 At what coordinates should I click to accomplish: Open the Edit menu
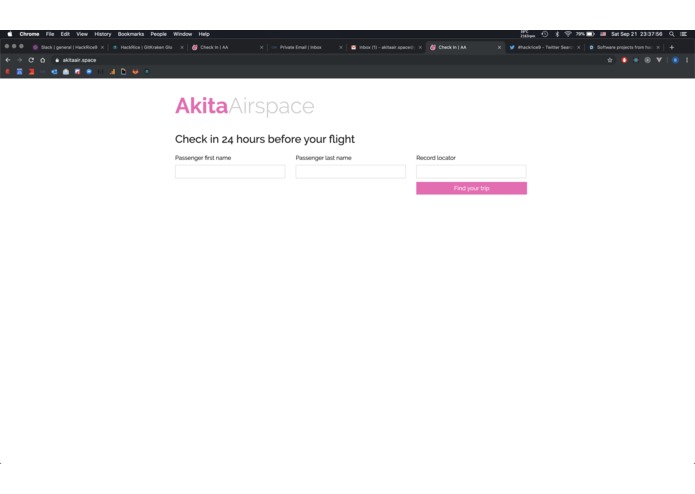pos(65,34)
